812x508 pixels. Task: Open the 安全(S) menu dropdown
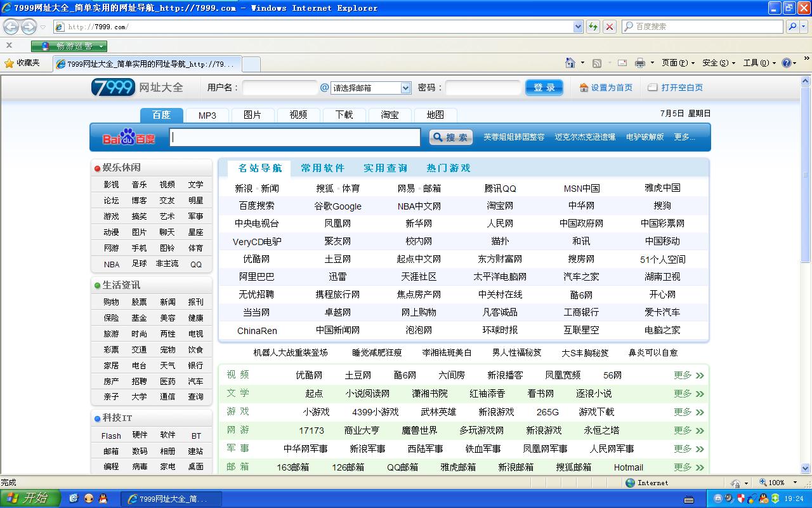(x=733, y=63)
